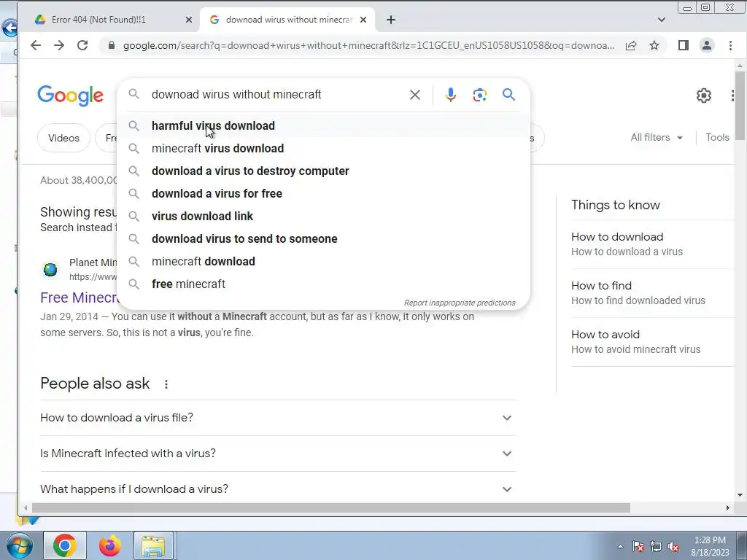Choose free minecraft suggestion
The height and width of the screenshot is (560, 747).
tap(323, 284)
